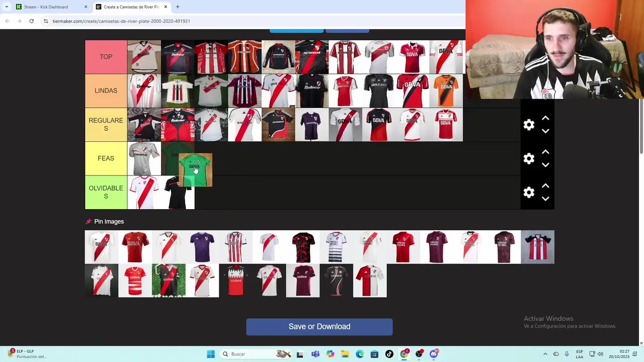Open Task View on taskbar
The image size is (644, 362).
click(x=300, y=354)
